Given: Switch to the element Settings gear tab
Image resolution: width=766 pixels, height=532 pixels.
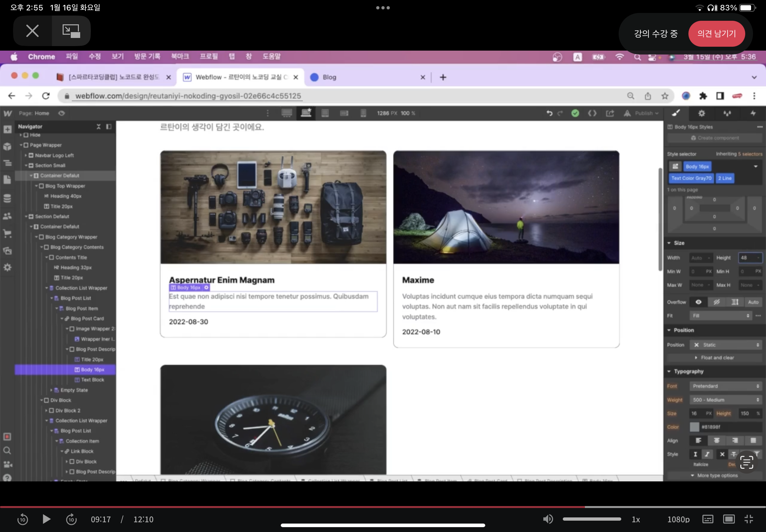Looking at the screenshot, I should [702, 113].
